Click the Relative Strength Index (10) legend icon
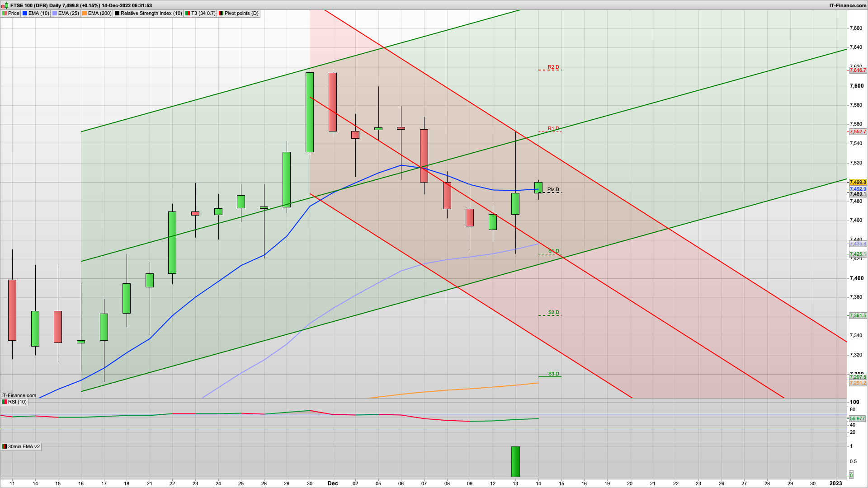 coord(117,13)
